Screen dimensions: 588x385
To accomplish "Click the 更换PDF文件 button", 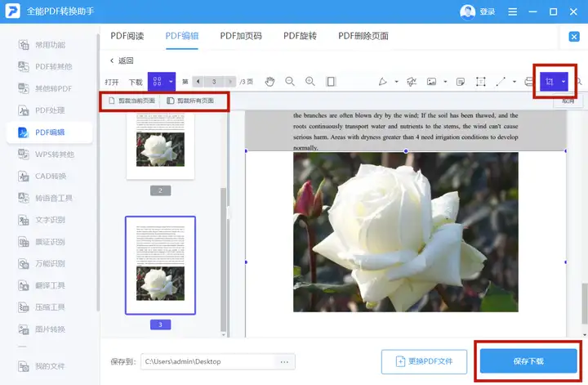I will click(x=424, y=362).
